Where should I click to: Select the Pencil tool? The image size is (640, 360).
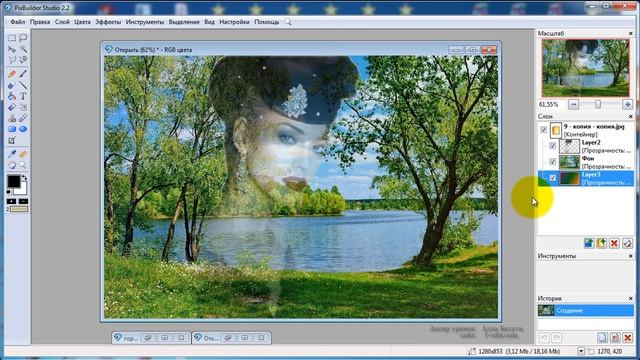click(x=12, y=74)
